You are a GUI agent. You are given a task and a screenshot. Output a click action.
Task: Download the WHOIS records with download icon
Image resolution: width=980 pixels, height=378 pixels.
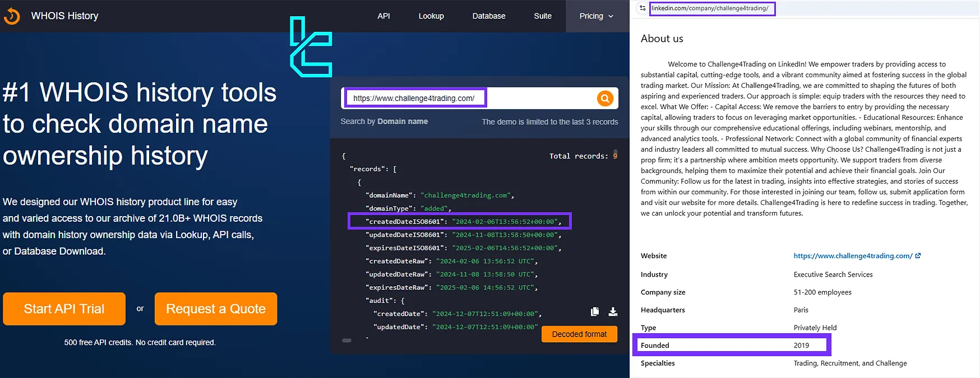click(x=613, y=311)
